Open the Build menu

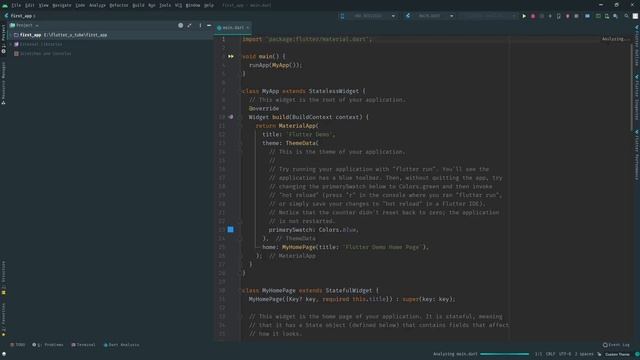pos(138,5)
